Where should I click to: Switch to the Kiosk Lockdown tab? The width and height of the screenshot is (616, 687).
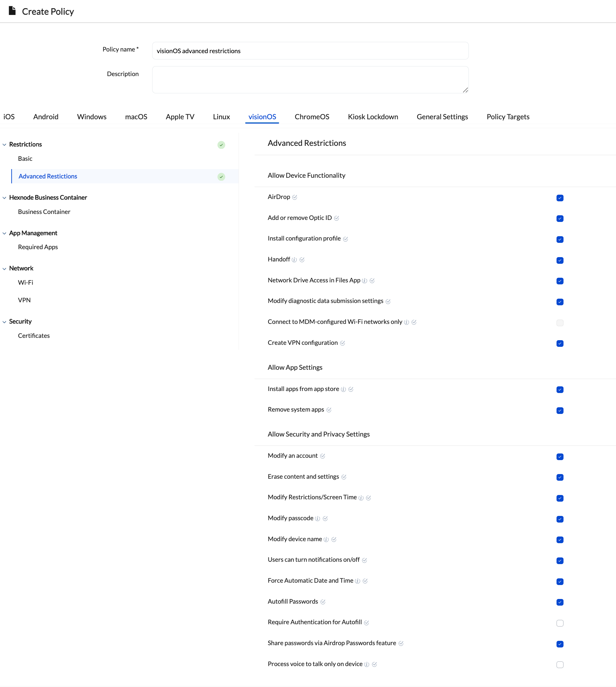click(373, 117)
